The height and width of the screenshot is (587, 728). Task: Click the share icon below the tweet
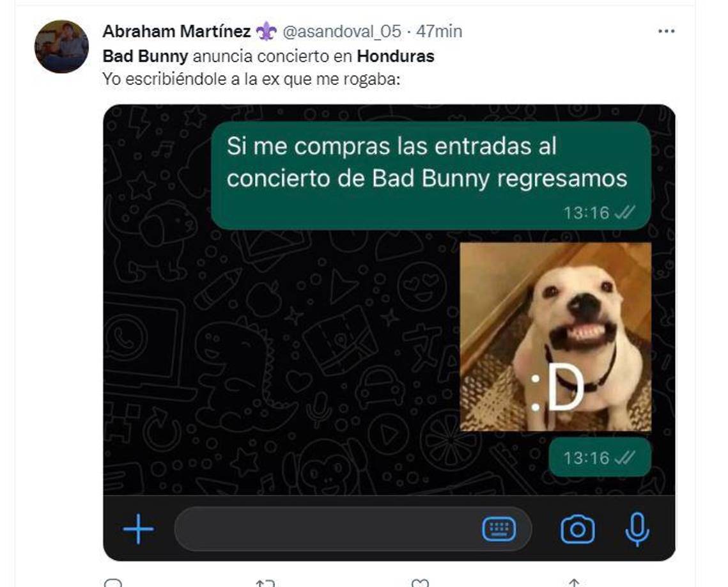[574, 583]
